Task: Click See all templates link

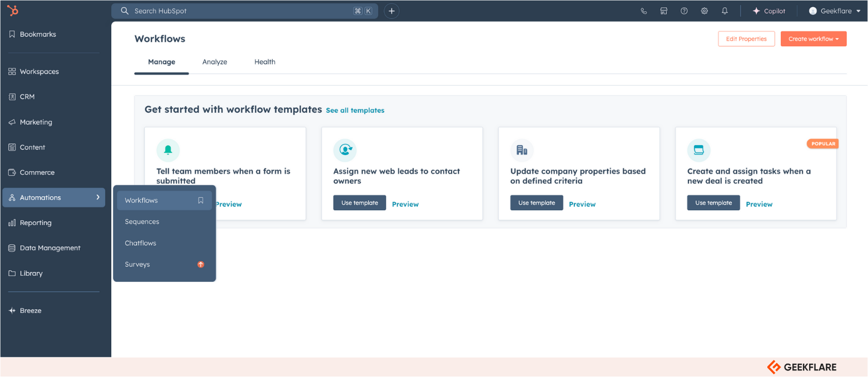Action: (355, 111)
